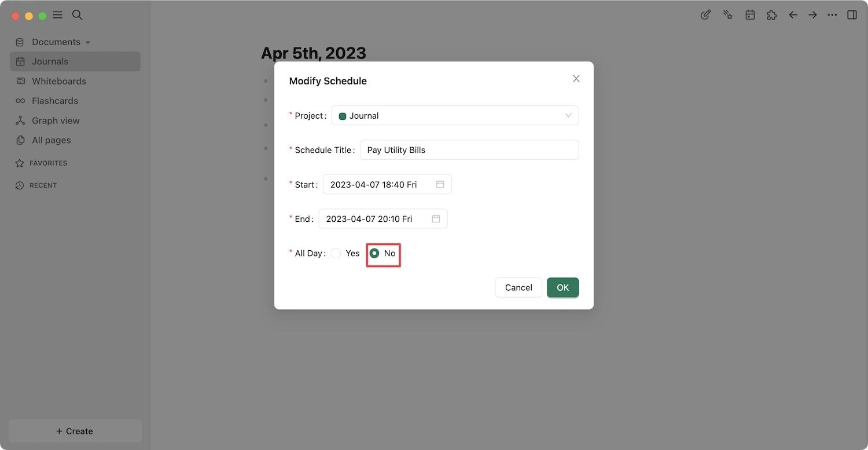Open Whiteboards in the sidebar
This screenshot has height=450, width=868.
[x=58, y=81]
